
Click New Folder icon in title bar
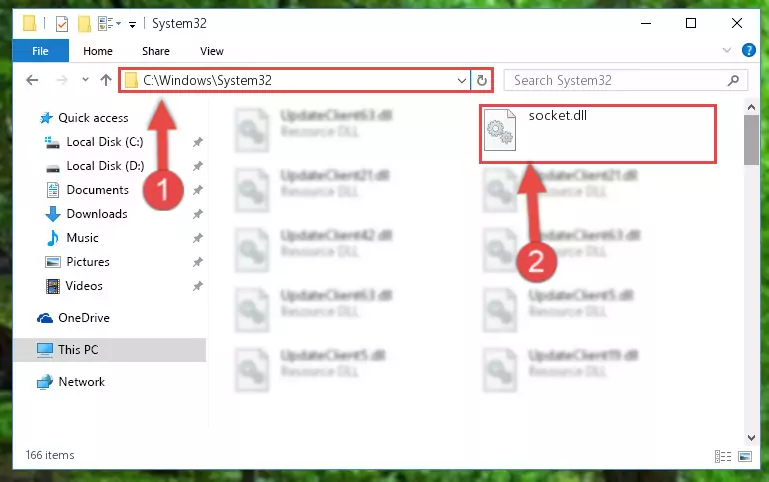[x=84, y=24]
